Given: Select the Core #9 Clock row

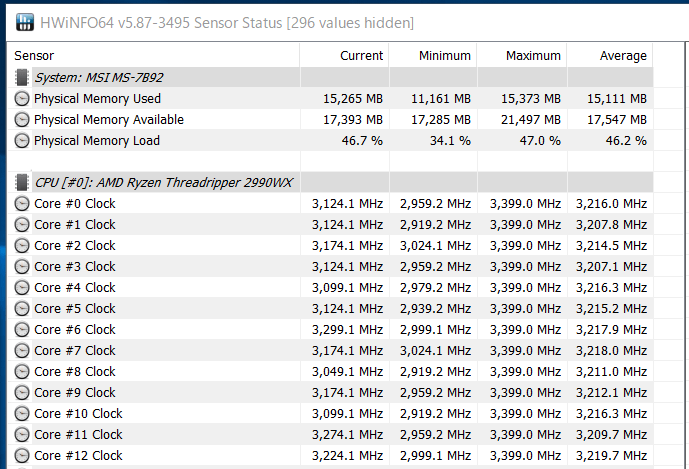Looking at the screenshot, I should coord(330,393).
